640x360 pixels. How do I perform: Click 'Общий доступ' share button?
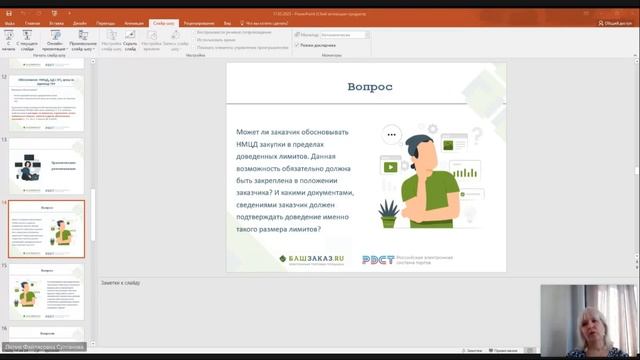click(615, 23)
